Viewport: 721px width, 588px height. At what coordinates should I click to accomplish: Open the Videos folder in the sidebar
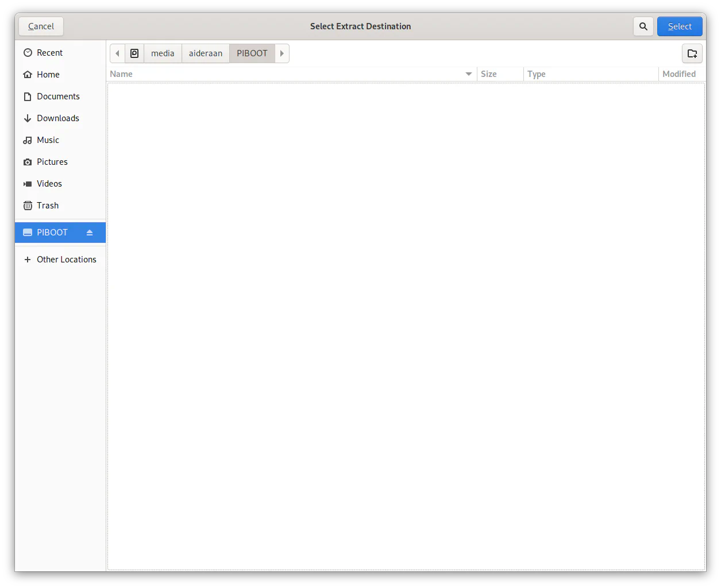[x=60, y=184]
